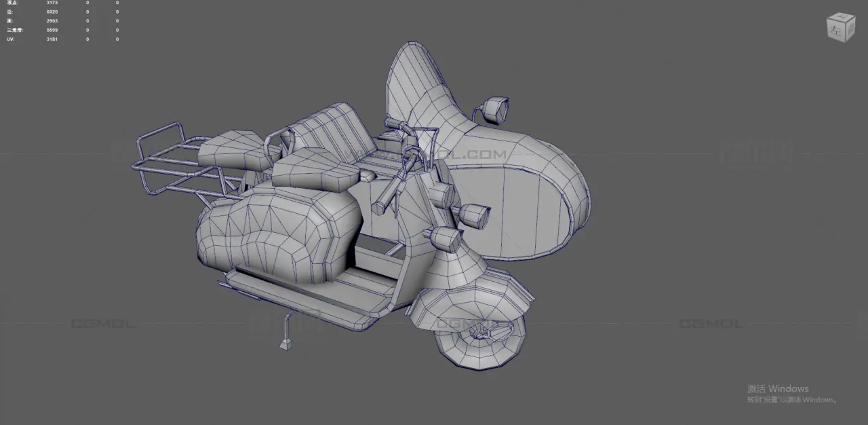Viewport: 868px width, 425px height.
Task: Click the vertex count value 3173
Action: 52,3
